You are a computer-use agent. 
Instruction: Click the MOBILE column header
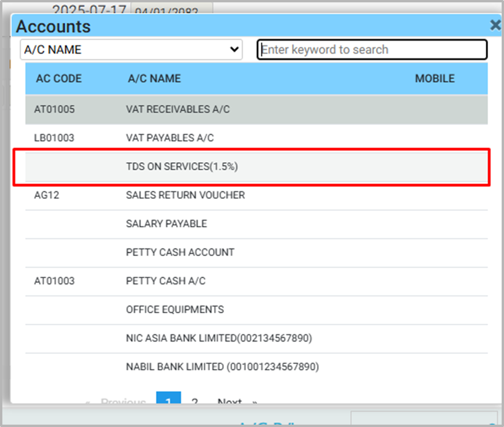pos(434,78)
